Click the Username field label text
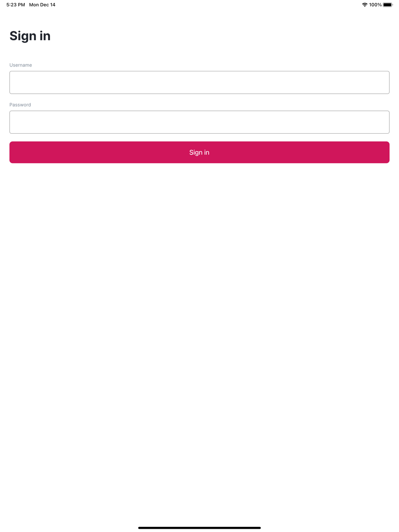399x532 pixels. pyautogui.click(x=21, y=65)
